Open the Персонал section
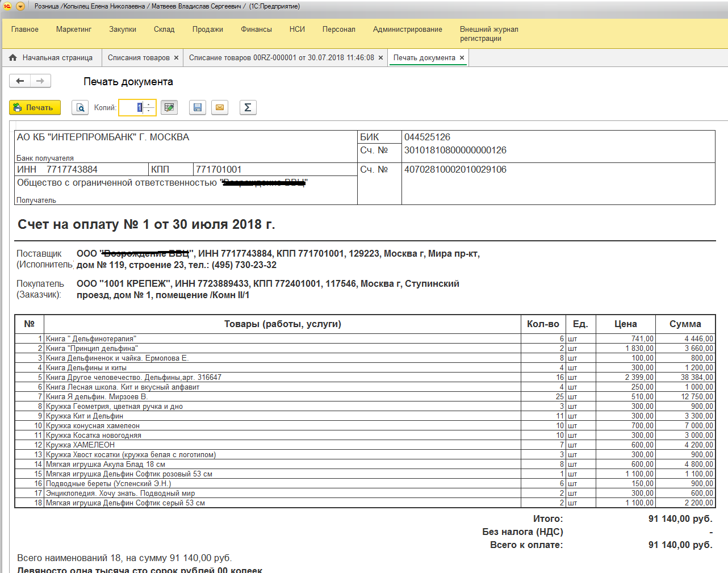 point(339,30)
